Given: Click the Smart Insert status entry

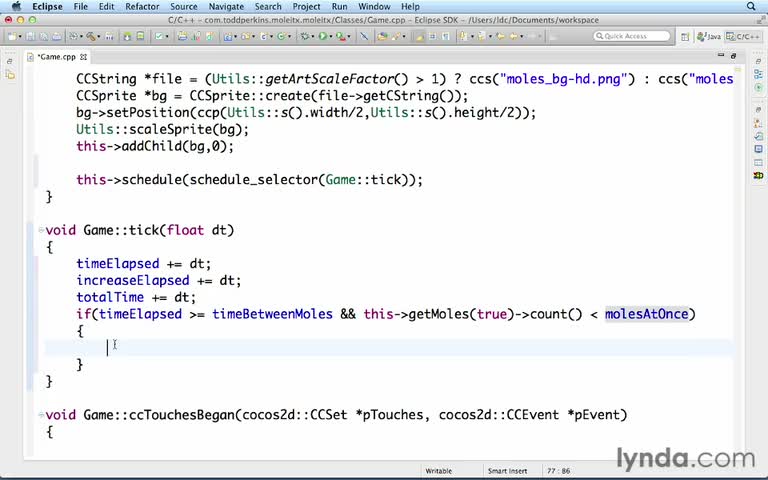Looking at the screenshot, I should point(507,471).
